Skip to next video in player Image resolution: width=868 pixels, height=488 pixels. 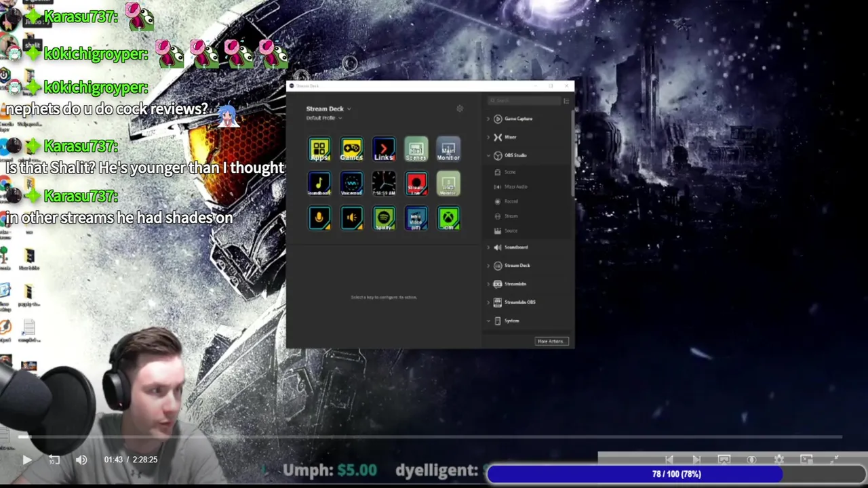pos(696,460)
